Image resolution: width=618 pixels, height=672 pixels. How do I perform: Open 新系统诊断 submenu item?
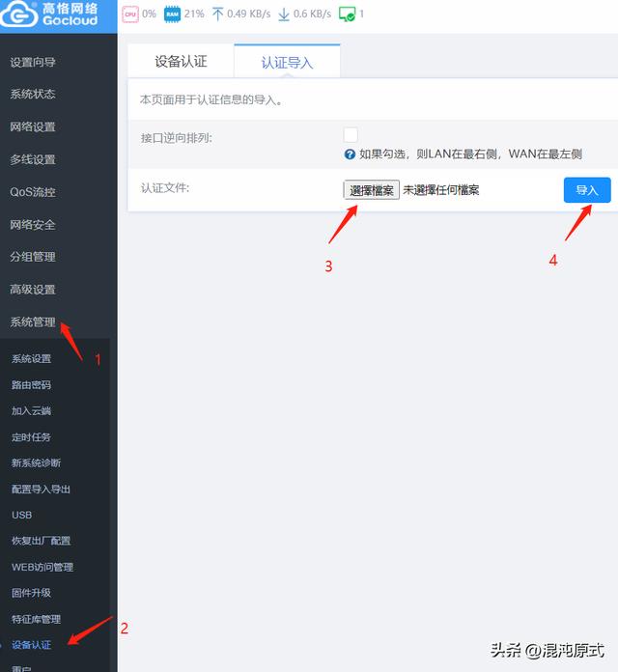point(36,462)
